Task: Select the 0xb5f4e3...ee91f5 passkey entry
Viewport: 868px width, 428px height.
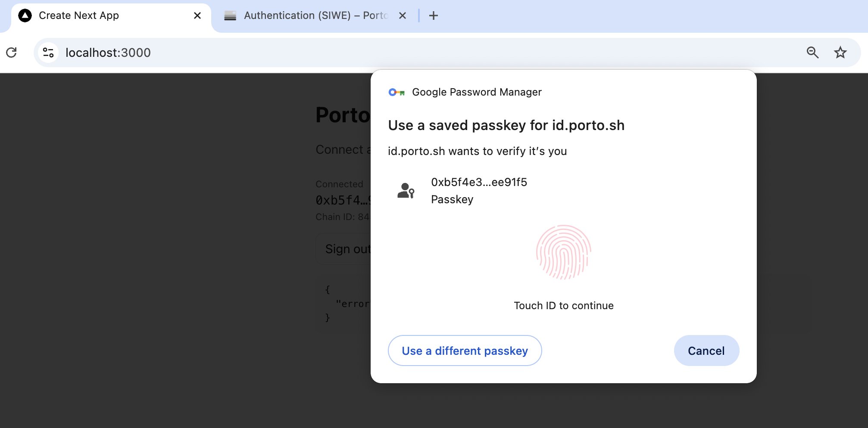Action: click(x=479, y=190)
